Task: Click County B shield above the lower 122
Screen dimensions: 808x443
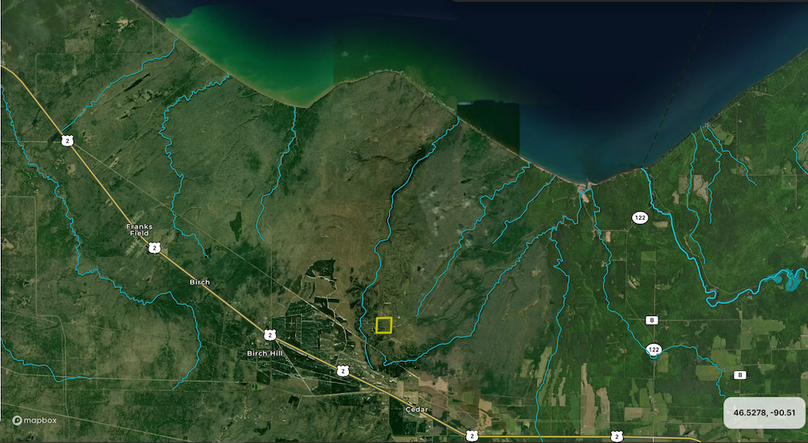Action: tap(651, 320)
